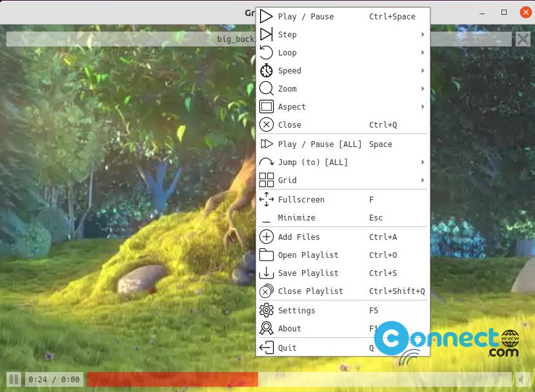The image size is (535, 392).
Task: Close the window with orange X button
Action: point(525,12)
